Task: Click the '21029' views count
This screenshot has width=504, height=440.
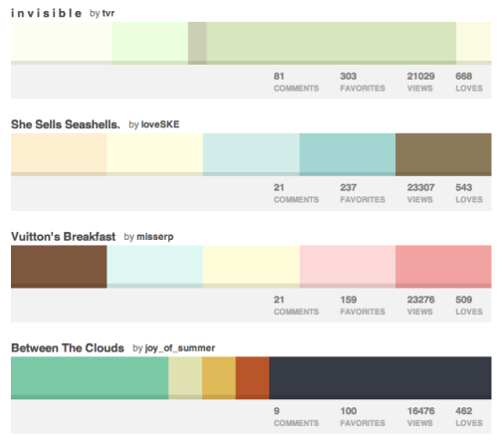Action: click(420, 77)
